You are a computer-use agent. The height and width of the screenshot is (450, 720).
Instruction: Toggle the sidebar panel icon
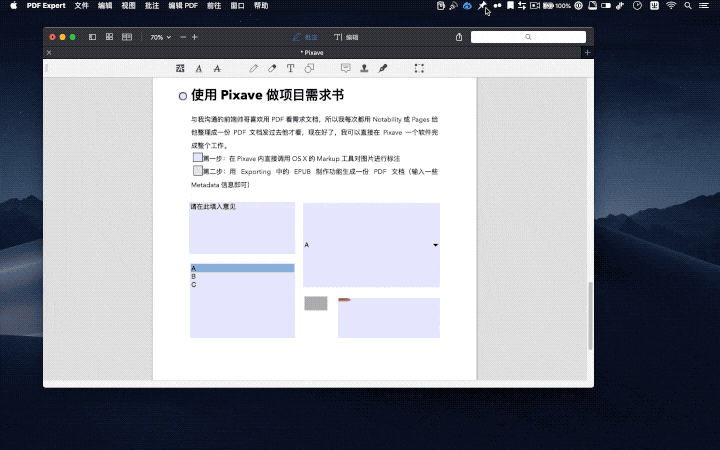coord(92,37)
